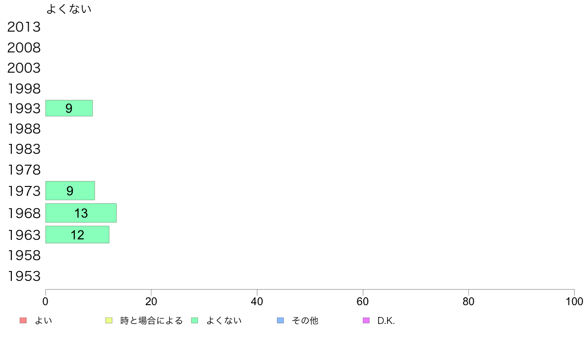Click the 100 x-axis tick label

pyautogui.click(x=574, y=301)
